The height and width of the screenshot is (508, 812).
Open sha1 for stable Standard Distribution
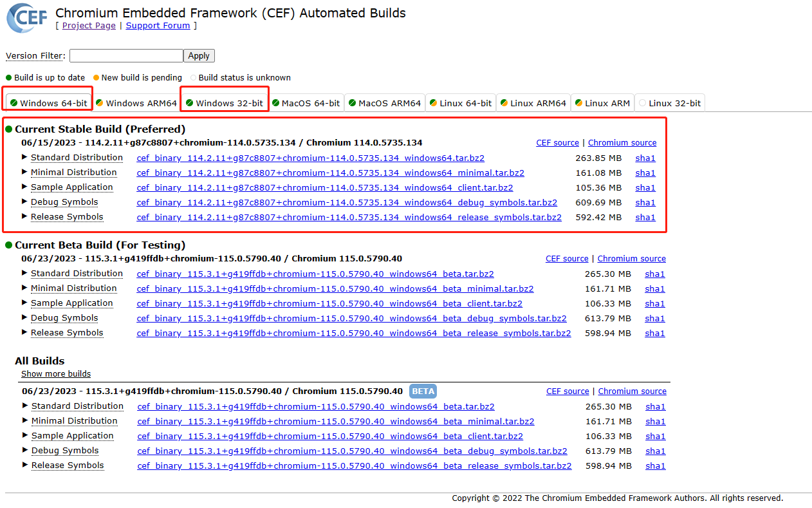tap(645, 158)
